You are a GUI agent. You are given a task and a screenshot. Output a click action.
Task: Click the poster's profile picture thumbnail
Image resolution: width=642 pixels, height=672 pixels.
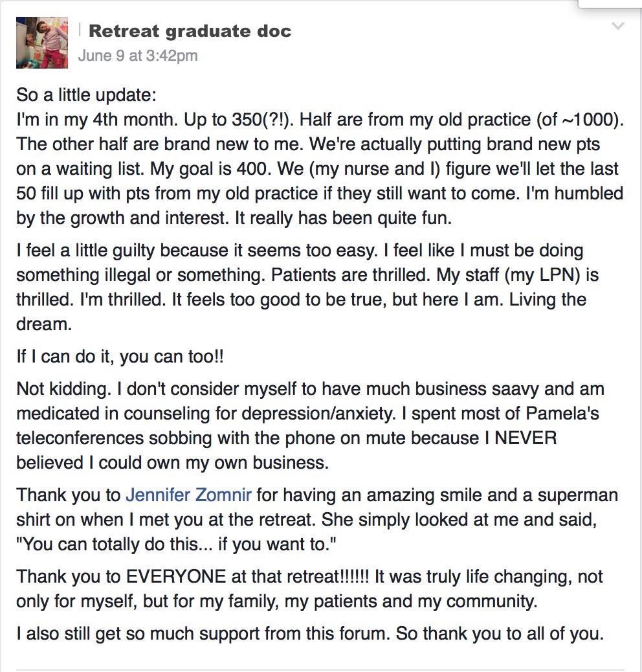(x=42, y=43)
